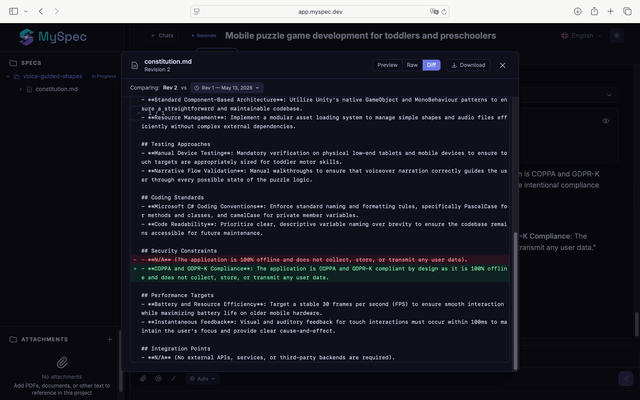Click the left sidebar scrollbar
Viewport: 640px width, 400px height.
click(120, 361)
